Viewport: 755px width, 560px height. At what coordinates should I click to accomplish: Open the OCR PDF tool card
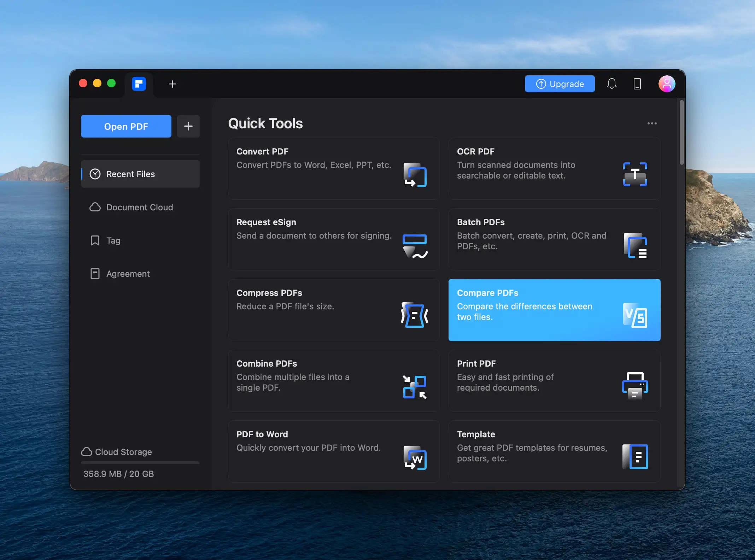[x=554, y=169]
